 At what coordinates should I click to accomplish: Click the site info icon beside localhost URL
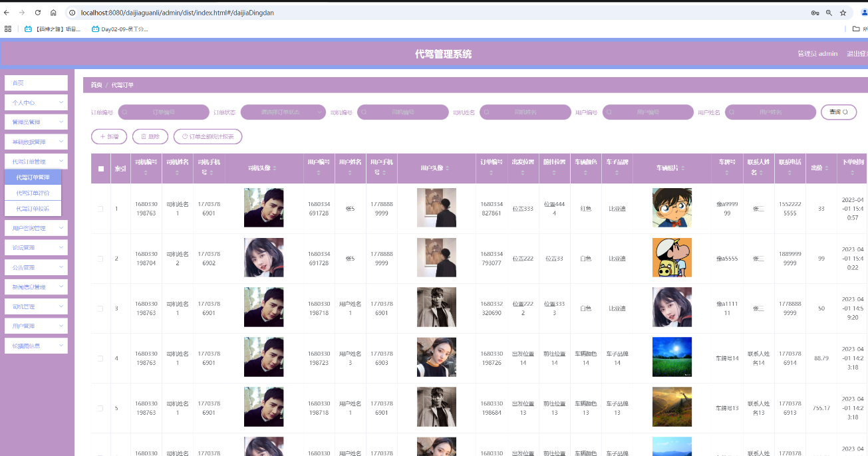(x=72, y=13)
